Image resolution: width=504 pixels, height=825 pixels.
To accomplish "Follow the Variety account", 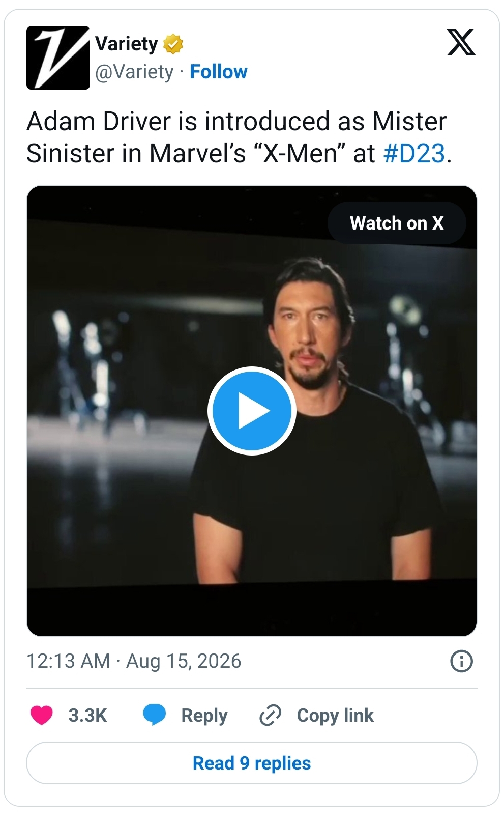I will 219,72.
